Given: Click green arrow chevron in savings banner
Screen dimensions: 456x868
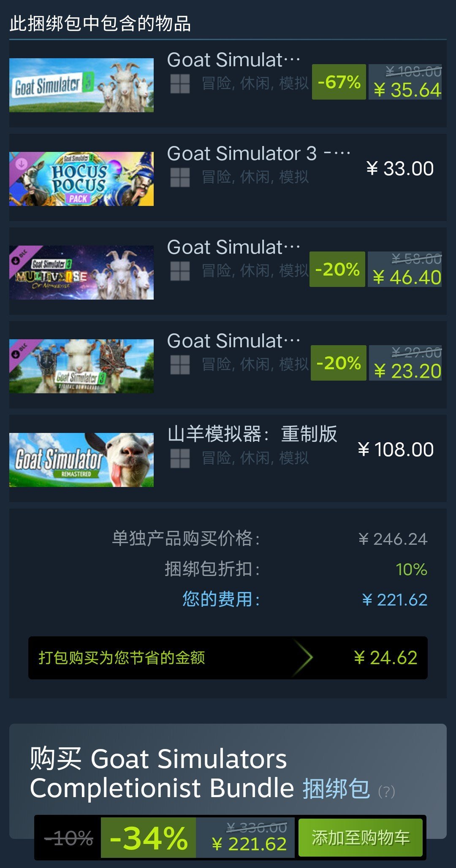Looking at the screenshot, I should coord(304,657).
